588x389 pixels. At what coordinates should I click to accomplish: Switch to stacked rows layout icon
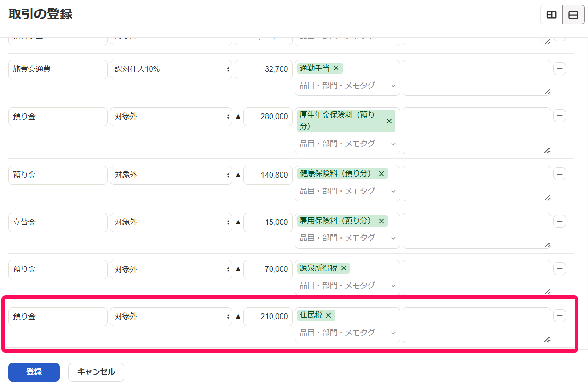[x=573, y=15]
